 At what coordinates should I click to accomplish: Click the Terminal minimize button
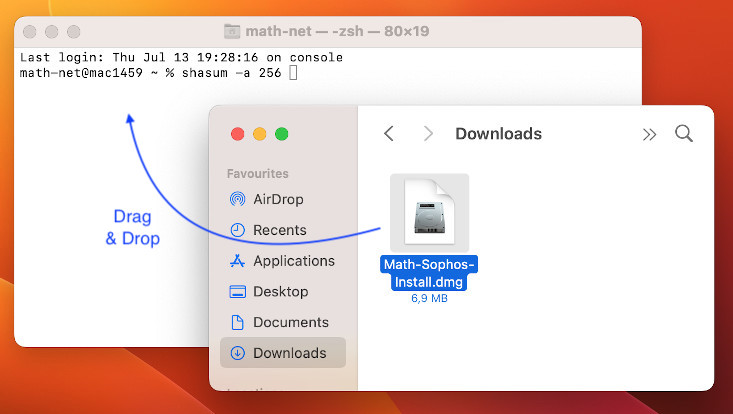51,32
